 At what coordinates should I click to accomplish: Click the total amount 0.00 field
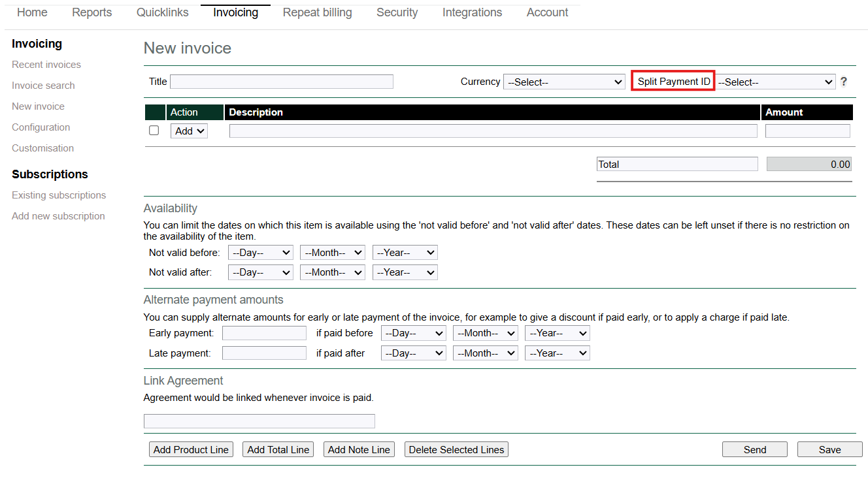[809, 164]
